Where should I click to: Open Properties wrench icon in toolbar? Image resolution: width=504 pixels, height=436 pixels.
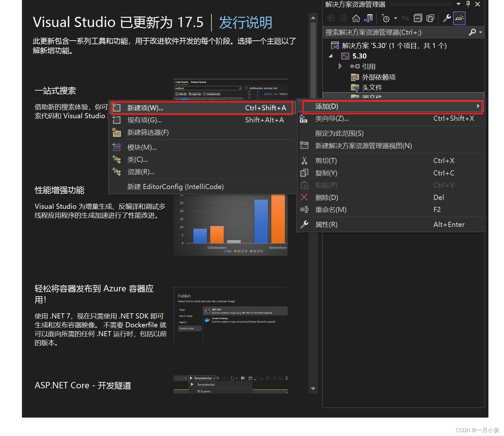(x=447, y=18)
